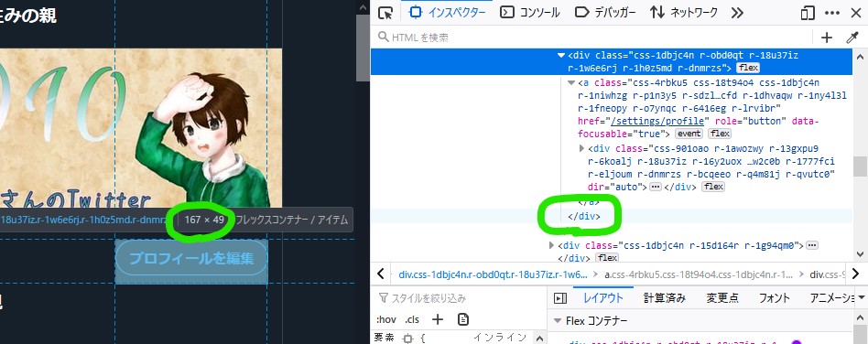Expand ellipsis inside css-901oao div

[656, 187]
